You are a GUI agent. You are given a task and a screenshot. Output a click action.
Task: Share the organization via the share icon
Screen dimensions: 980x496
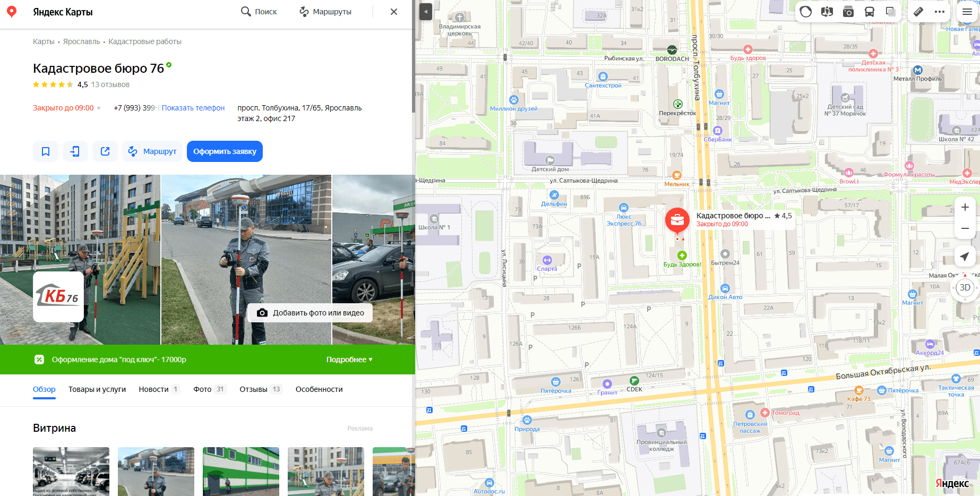[x=105, y=151]
